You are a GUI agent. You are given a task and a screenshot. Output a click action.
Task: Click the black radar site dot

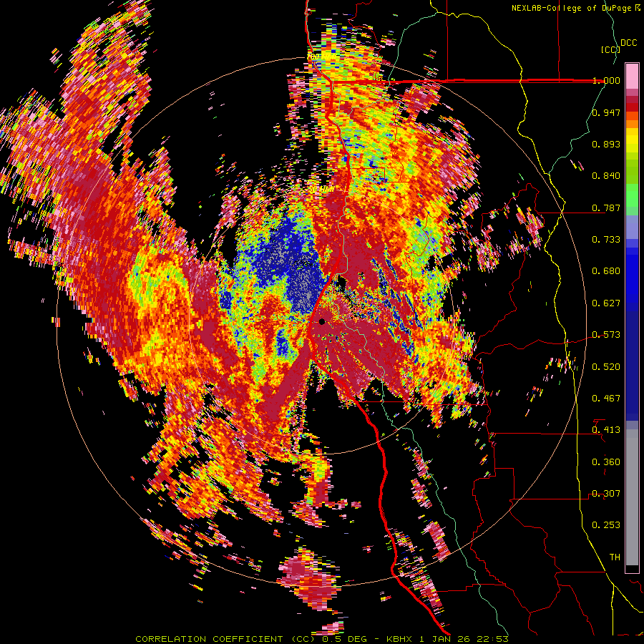pyautogui.click(x=322, y=321)
